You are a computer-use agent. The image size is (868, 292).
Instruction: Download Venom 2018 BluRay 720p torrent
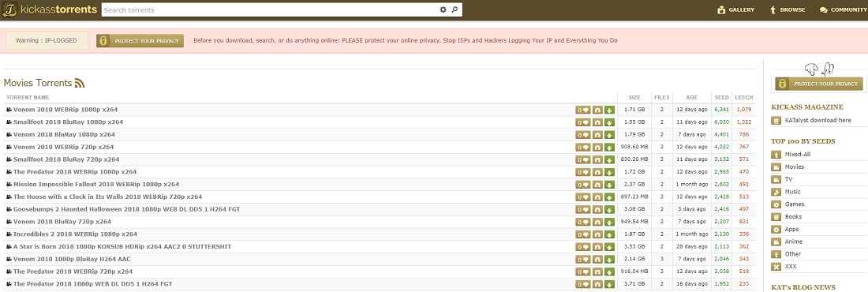609,222
